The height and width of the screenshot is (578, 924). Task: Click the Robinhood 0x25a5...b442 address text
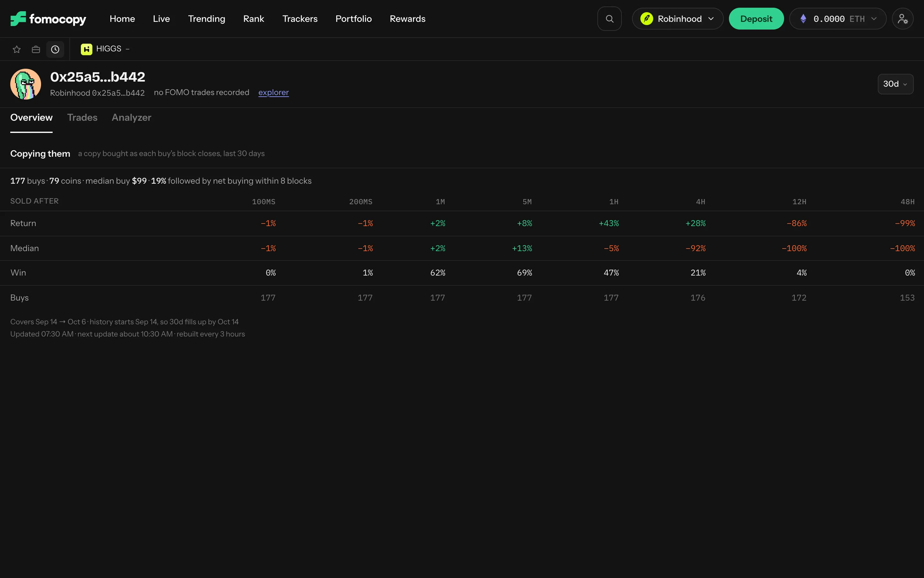pos(97,93)
